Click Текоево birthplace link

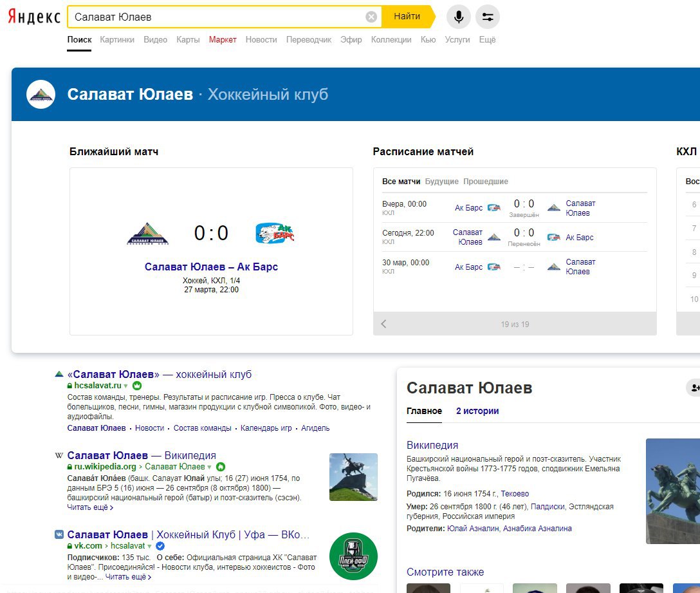point(515,494)
